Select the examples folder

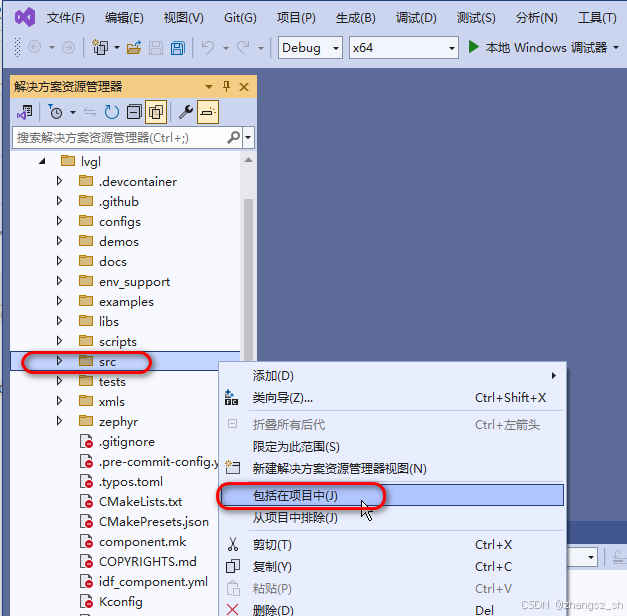coord(126,302)
